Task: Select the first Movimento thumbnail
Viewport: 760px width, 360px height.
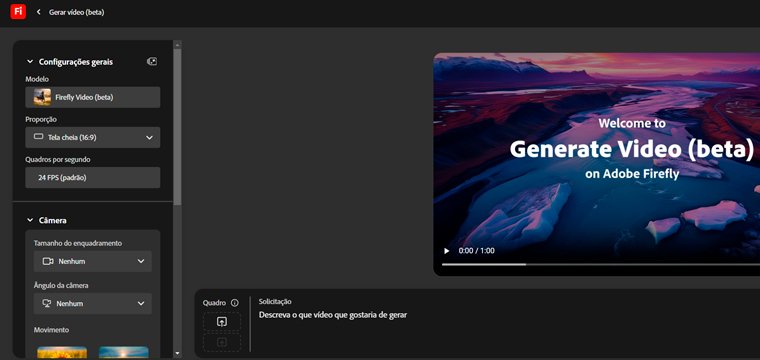Action: click(62, 352)
